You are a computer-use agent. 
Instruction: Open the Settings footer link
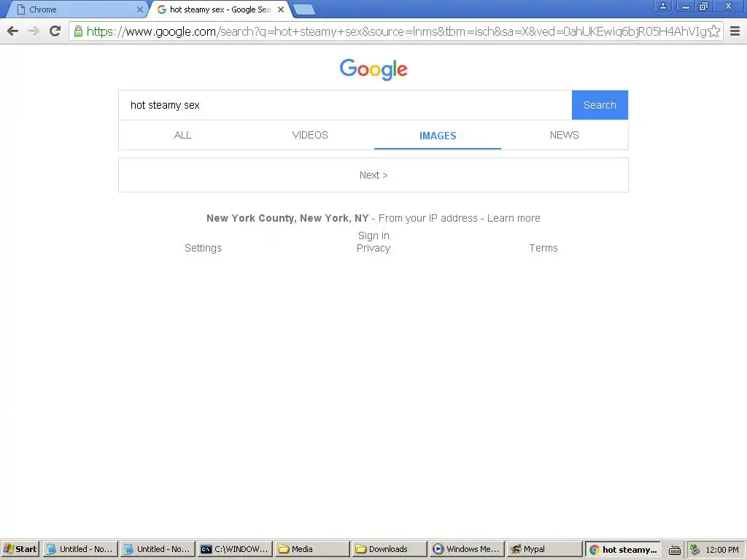point(203,248)
